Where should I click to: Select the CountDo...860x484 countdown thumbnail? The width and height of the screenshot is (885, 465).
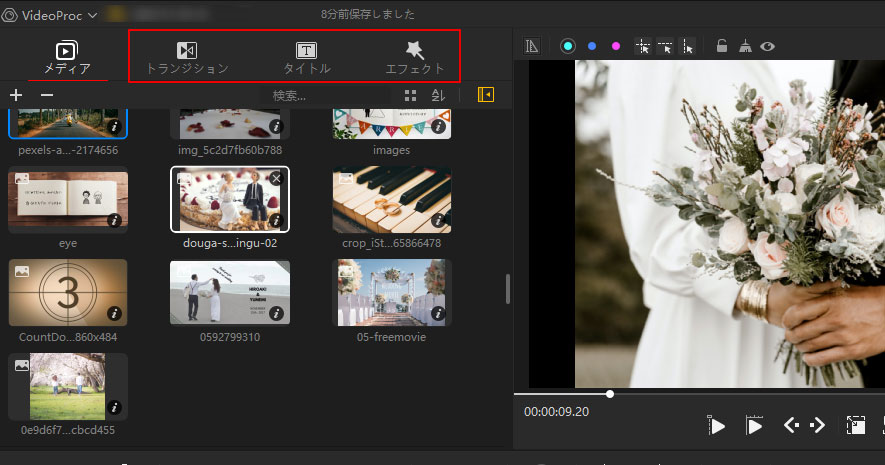point(68,292)
